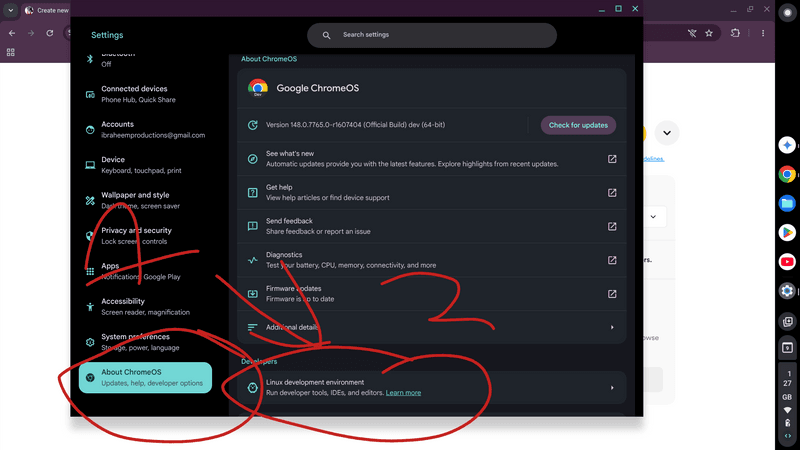Go back in the Chrome browser window

pos(12,33)
